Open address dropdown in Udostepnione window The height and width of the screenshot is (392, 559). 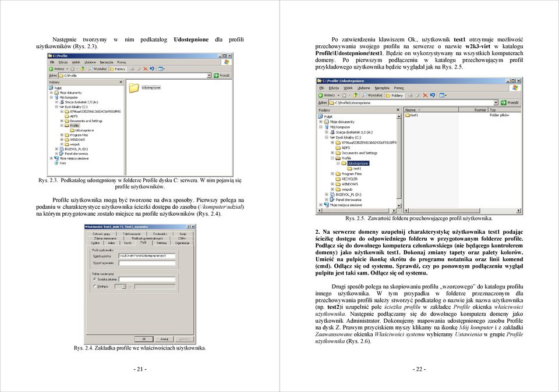tap(496, 102)
